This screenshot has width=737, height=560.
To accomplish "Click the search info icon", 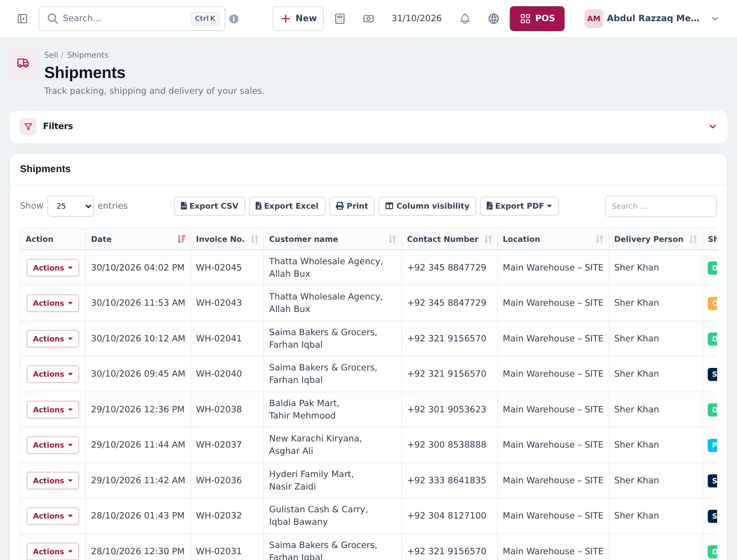I will pos(234,19).
